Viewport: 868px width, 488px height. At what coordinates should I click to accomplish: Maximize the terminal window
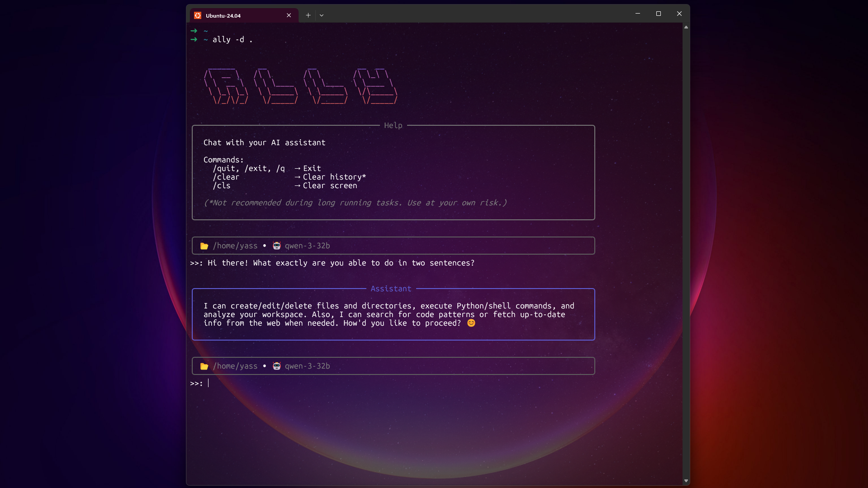tap(659, 14)
